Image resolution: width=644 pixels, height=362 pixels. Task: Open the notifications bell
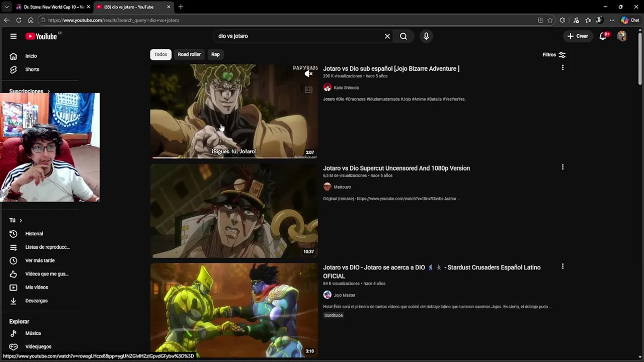(603, 36)
